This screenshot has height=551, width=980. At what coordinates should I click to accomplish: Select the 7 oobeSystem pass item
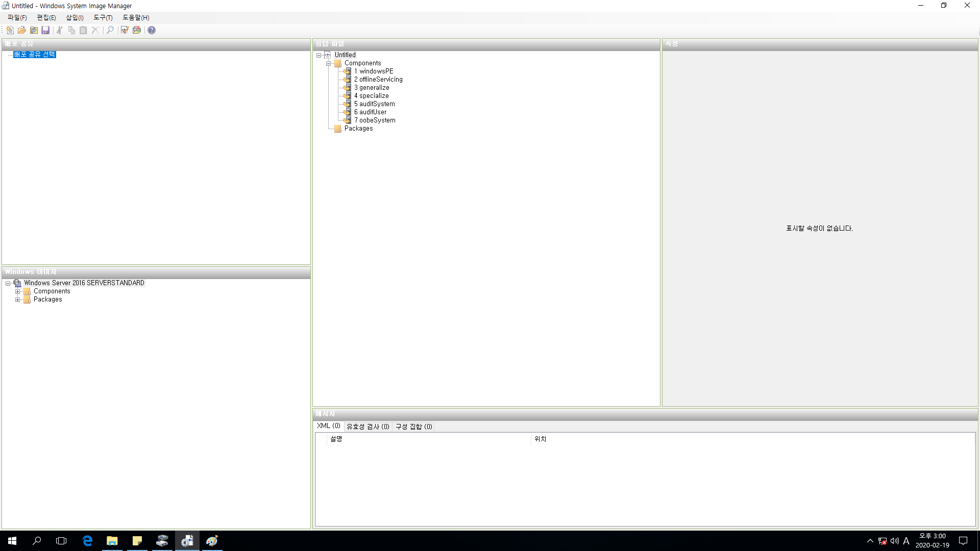click(x=377, y=120)
